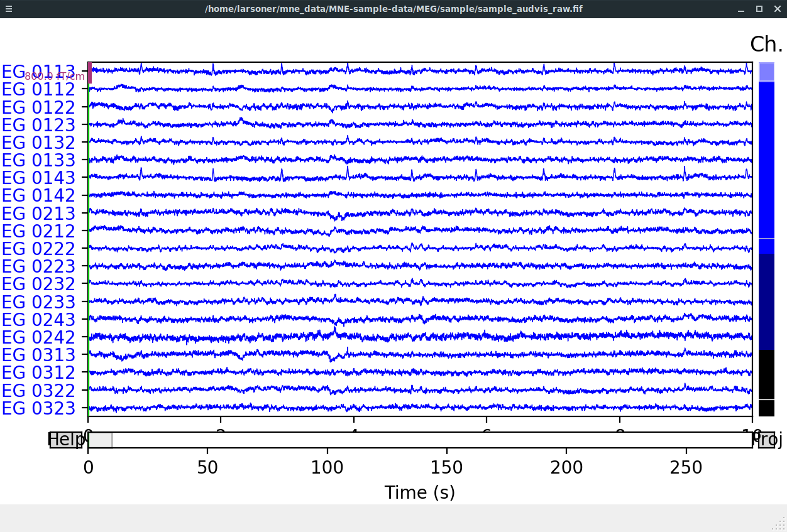Click the magenta scale bar at 800.0 fT/cm

[x=90, y=73]
